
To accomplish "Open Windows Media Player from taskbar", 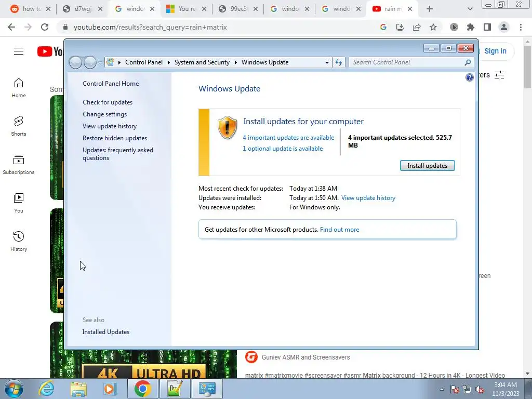I will (x=110, y=389).
